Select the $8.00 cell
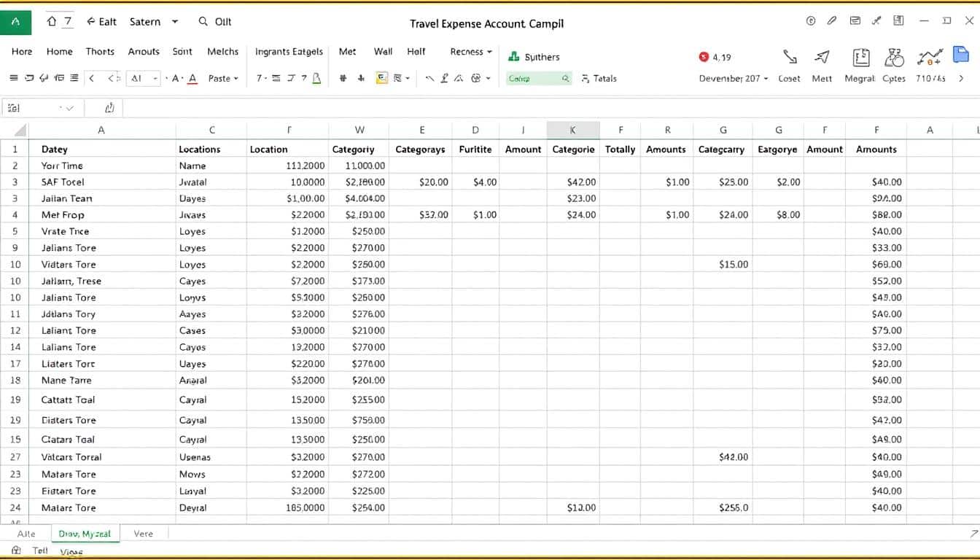The width and height of the screenshot is (980, 560). point(778,214)
